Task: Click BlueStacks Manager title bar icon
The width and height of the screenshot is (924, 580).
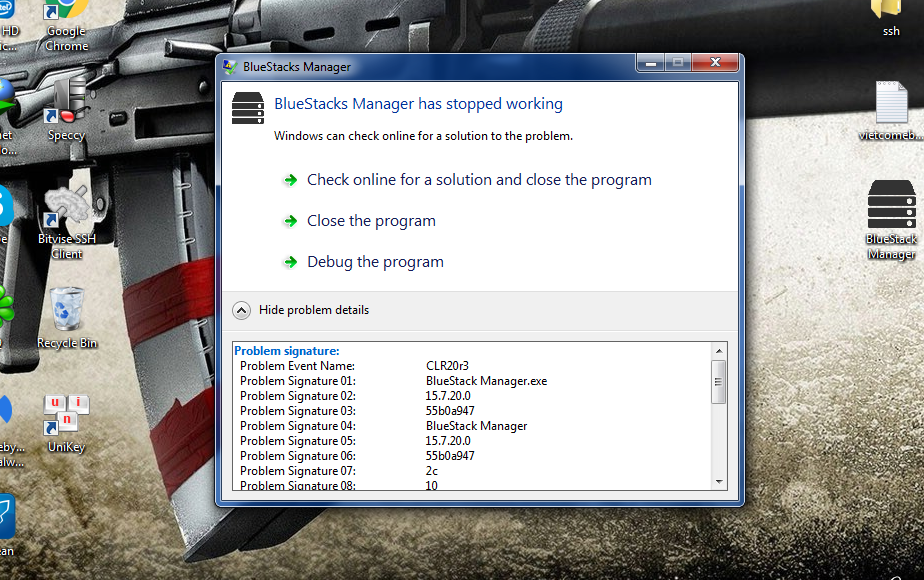Action: point(230,67)
